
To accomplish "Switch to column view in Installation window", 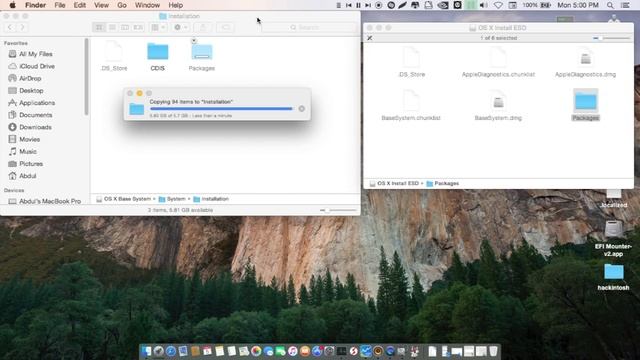I will pyautogui.click(x=125, y=27).
